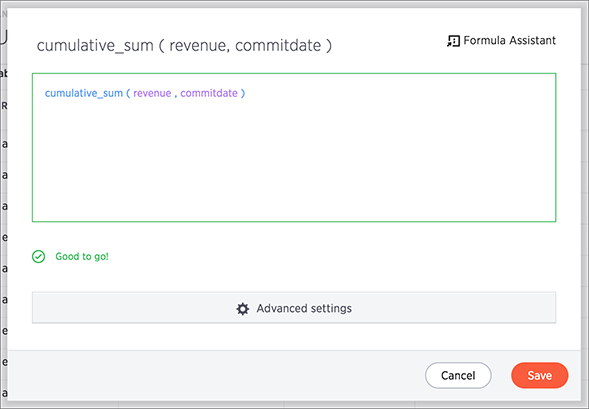Click the green checkmark status icon
Screen dimensions: 589x409
38,257
